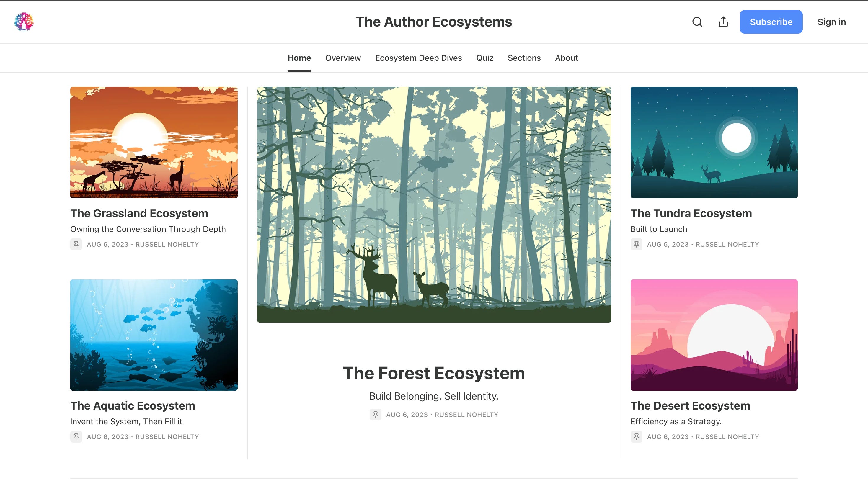Click The Aquatic Ecosystem headline

click(133, 405)
